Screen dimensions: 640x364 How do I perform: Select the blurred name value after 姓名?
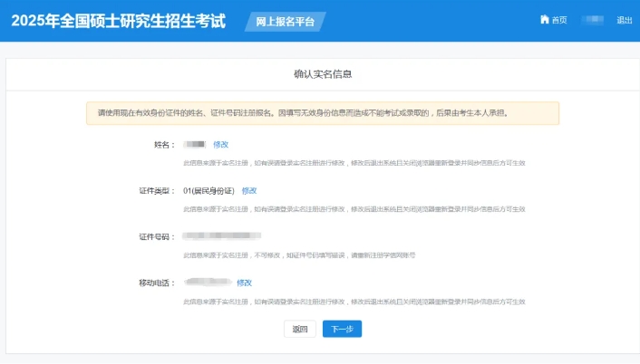(195, 144)
